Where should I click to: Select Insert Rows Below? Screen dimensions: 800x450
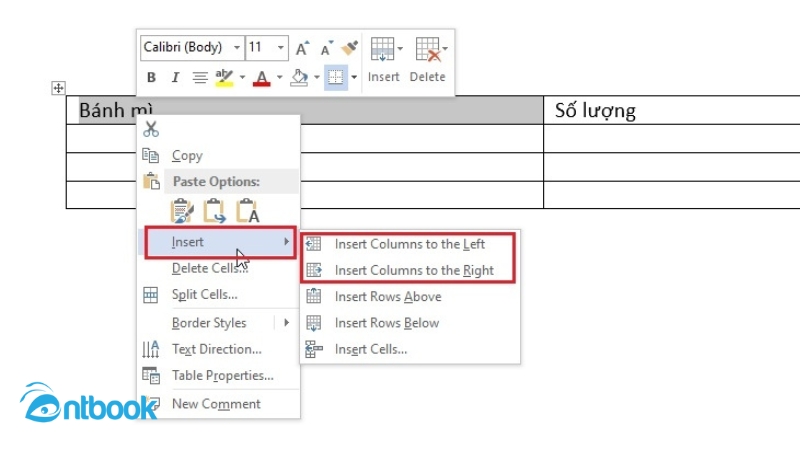tap(387, 323)
